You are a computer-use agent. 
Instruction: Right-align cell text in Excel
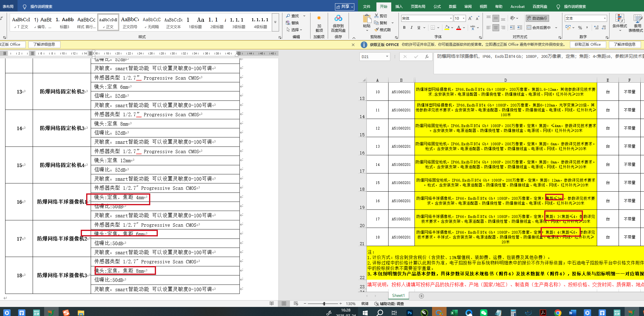(503, 28)
